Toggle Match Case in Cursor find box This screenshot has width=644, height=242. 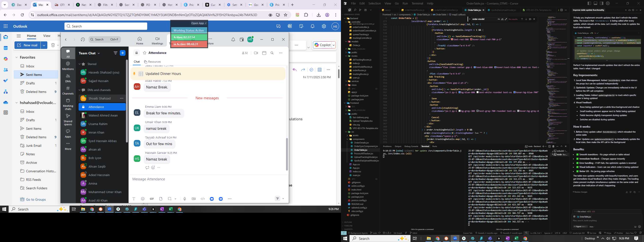499,19
